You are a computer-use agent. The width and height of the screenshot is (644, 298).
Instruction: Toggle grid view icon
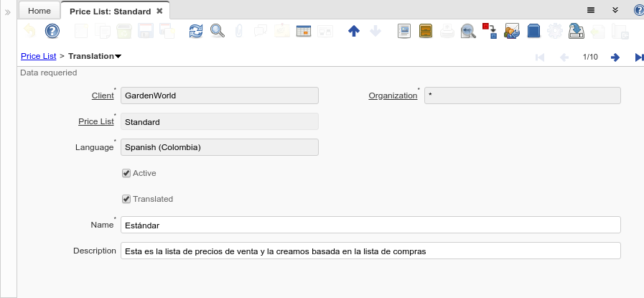click(x=303, y=31)
